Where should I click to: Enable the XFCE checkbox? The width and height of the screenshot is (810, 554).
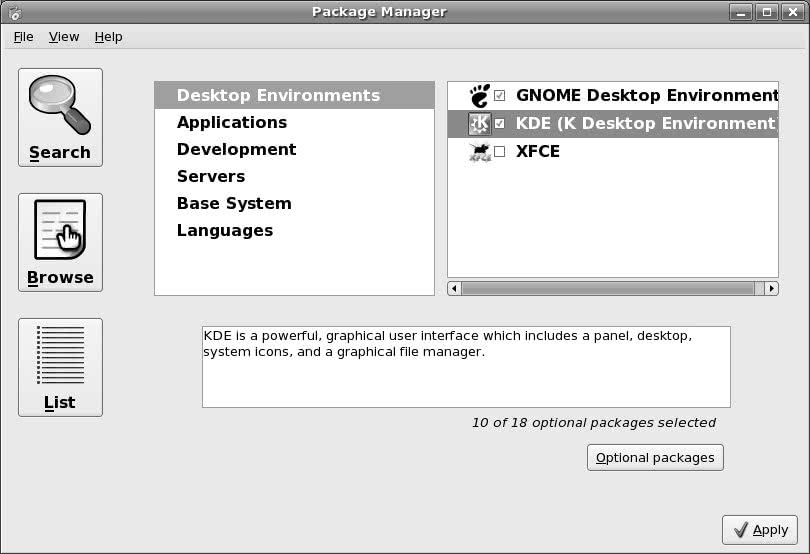[x=500, y=151]
